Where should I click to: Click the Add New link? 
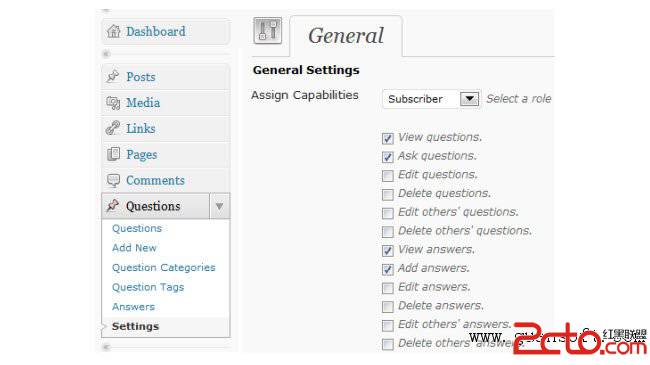tap(134, 248)
